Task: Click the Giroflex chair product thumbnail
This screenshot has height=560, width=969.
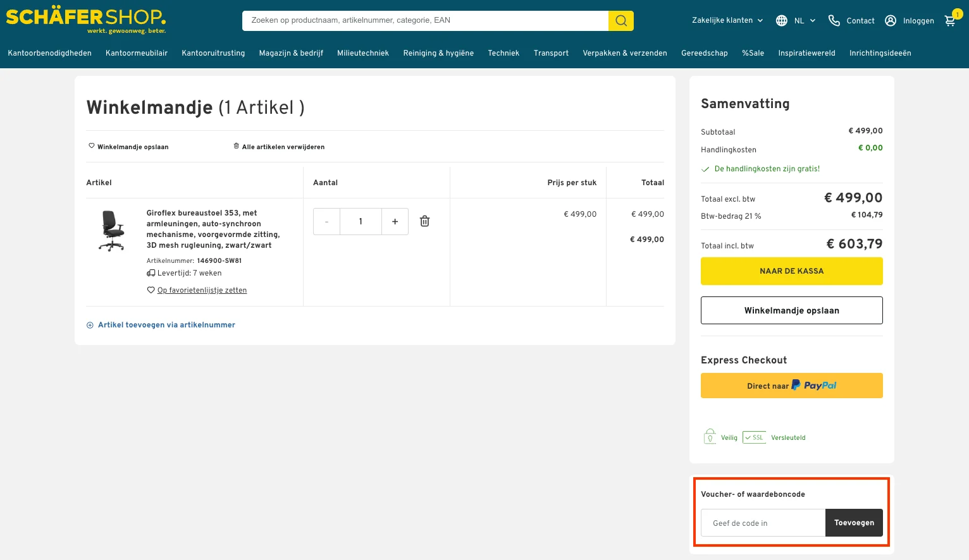Action: pos(112,231)
